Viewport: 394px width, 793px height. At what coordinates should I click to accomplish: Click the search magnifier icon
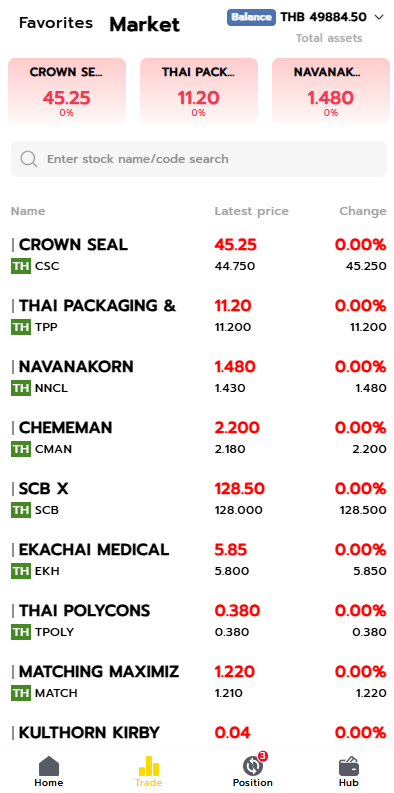pos(29,159)
